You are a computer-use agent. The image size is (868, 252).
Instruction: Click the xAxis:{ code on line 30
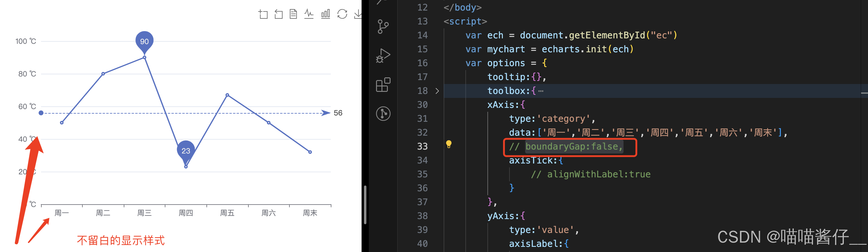pos(506,105)
